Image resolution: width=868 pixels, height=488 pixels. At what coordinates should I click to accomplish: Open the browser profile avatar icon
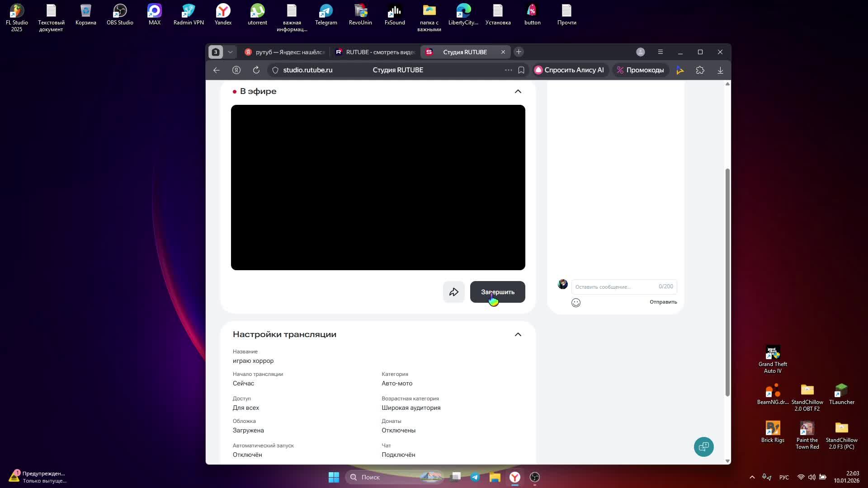point(640,52)
